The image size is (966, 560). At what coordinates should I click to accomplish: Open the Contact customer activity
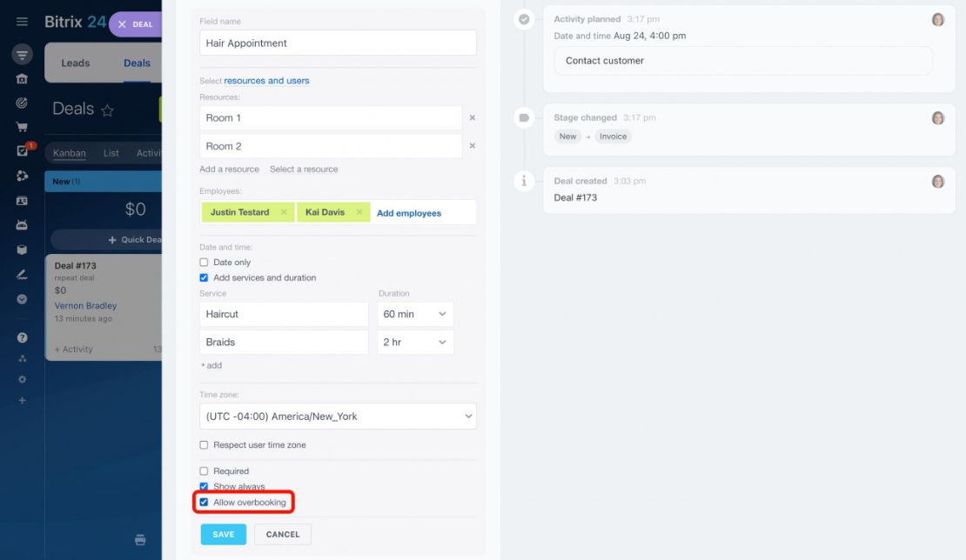(743, 60)
